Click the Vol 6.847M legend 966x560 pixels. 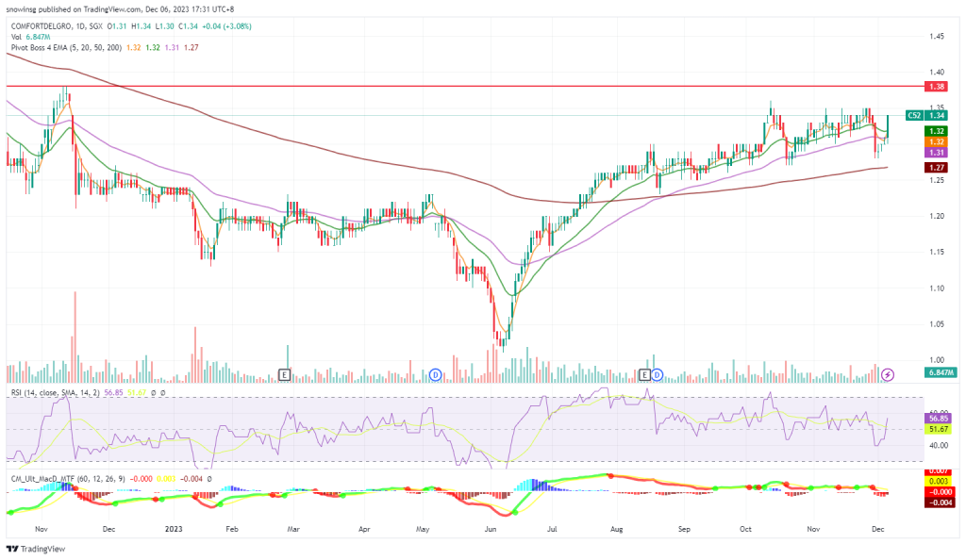30,37
